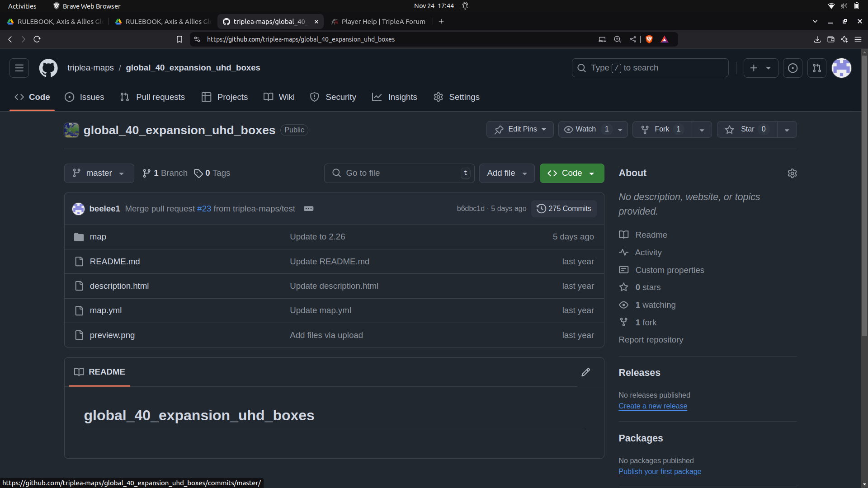Screen dimensions: 868x488
Task: Open Activities overview in top bar
Action: pyautogui.click(x=22, y=6)
